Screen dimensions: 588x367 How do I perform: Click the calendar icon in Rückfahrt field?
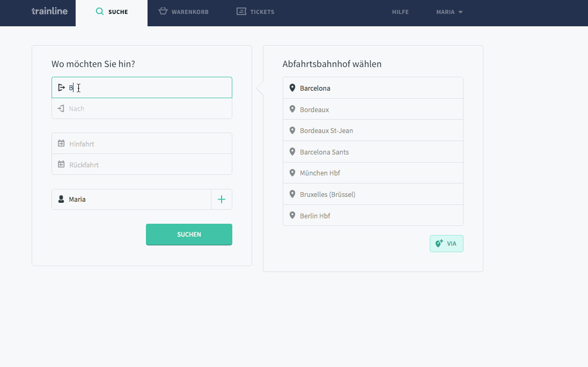coord(61,165)
